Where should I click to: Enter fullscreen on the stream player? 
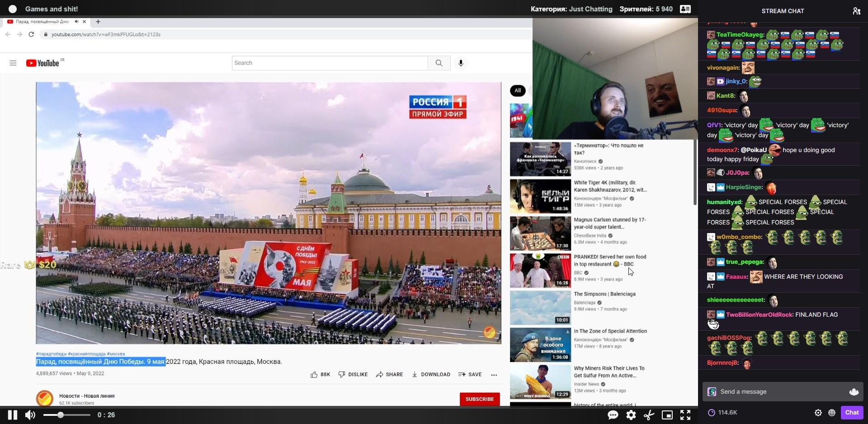(685, 415)
